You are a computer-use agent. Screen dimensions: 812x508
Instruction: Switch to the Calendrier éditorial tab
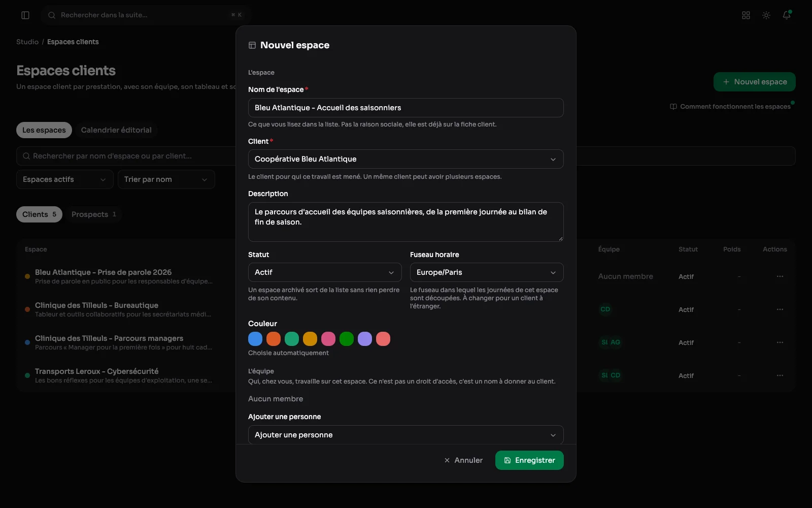(116, 130)
